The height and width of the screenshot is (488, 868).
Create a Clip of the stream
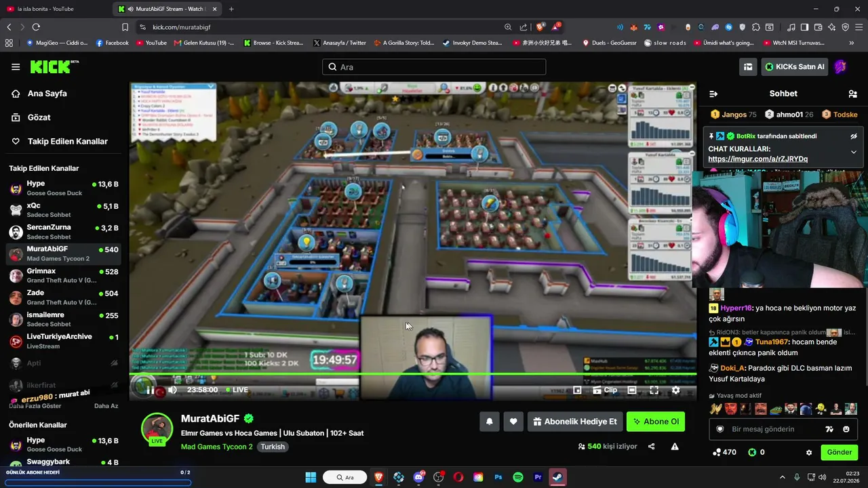point(605,390)
